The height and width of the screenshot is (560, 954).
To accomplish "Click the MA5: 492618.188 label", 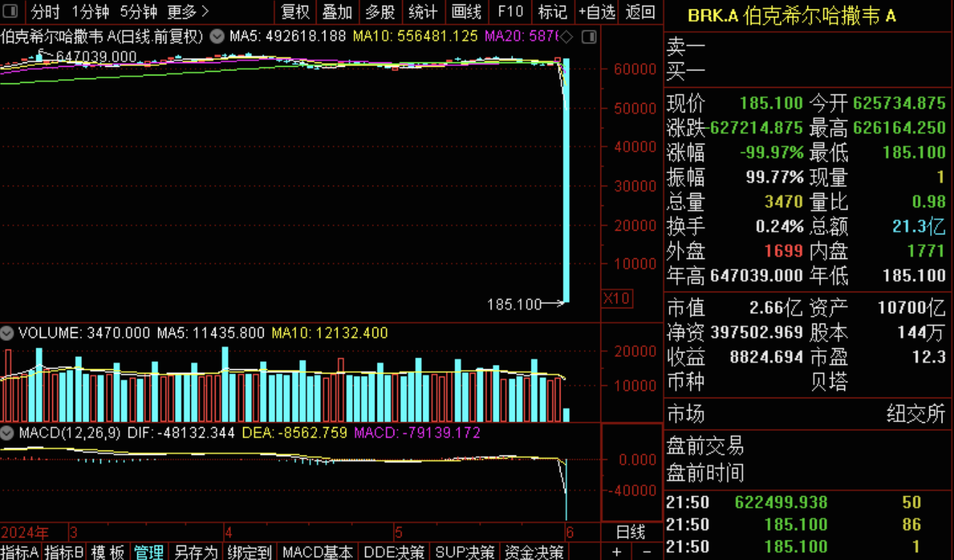I will click(288, 36).
